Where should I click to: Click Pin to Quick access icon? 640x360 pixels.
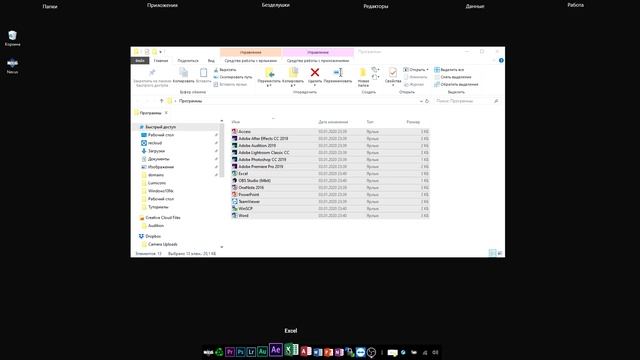coord(152,73)
